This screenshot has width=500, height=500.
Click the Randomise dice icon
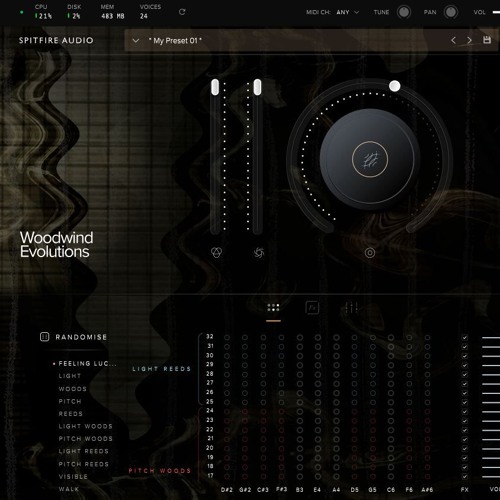[44, 337]
